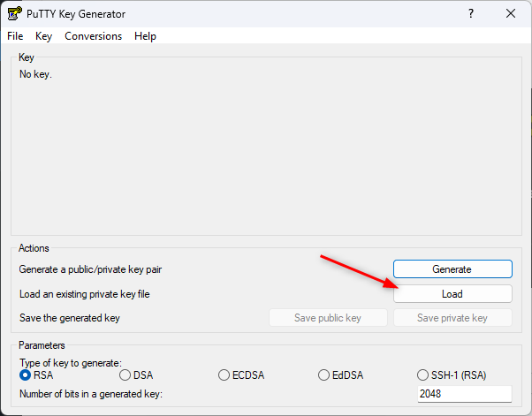This screenshot has height=416, width=532.
Task: Click the 'No key.' text
Action: pos(35,74)
